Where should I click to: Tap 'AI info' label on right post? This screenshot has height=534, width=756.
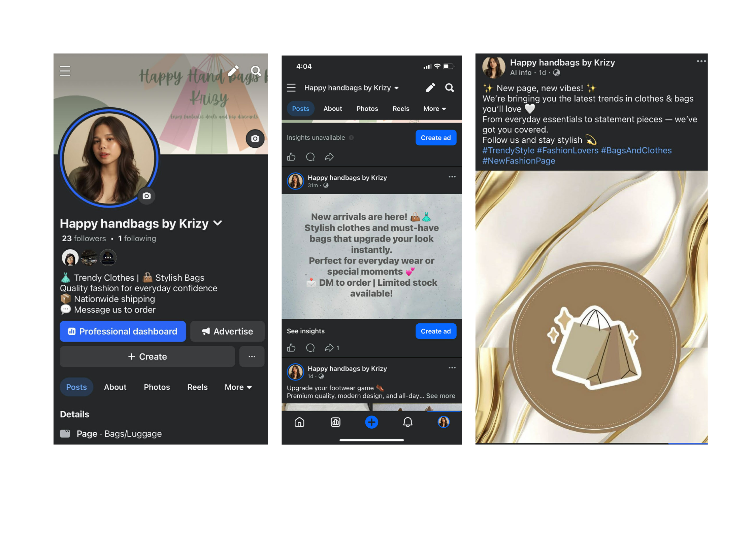pos(520,73)
